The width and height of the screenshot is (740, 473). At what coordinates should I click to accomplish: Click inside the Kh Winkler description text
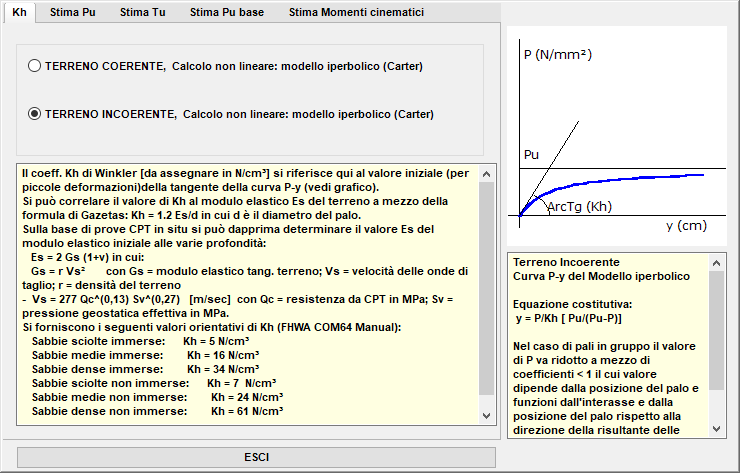(247, 293)
